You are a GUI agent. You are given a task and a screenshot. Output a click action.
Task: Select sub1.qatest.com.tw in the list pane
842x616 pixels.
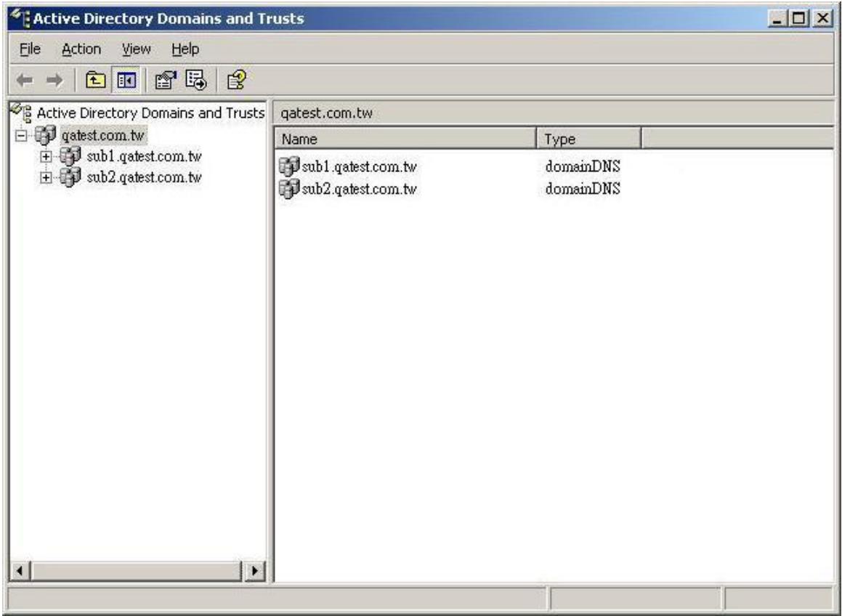coord(359,166)
